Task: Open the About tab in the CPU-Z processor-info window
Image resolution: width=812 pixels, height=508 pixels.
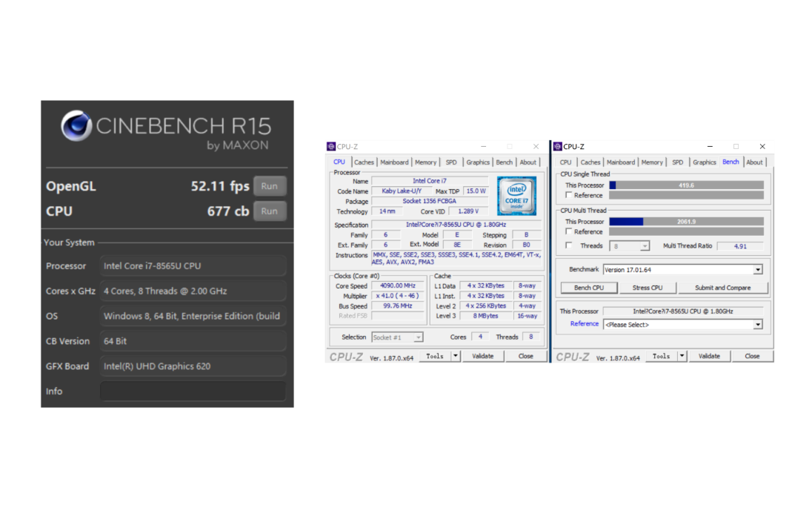Action: pyautogui.click(x=528, y=162)
